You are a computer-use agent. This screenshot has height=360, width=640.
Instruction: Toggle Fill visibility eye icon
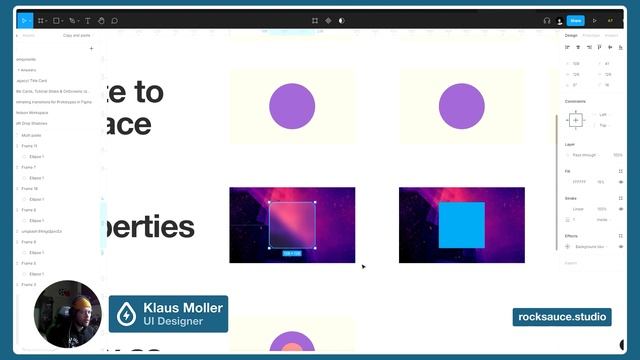(x=620, y=182)
